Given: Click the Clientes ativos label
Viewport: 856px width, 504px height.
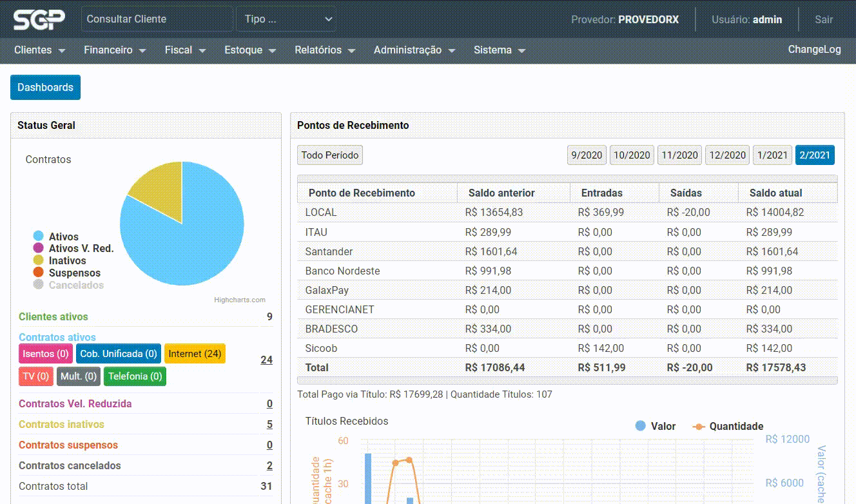Looking at the screenshot, I should tap(53, 316).
